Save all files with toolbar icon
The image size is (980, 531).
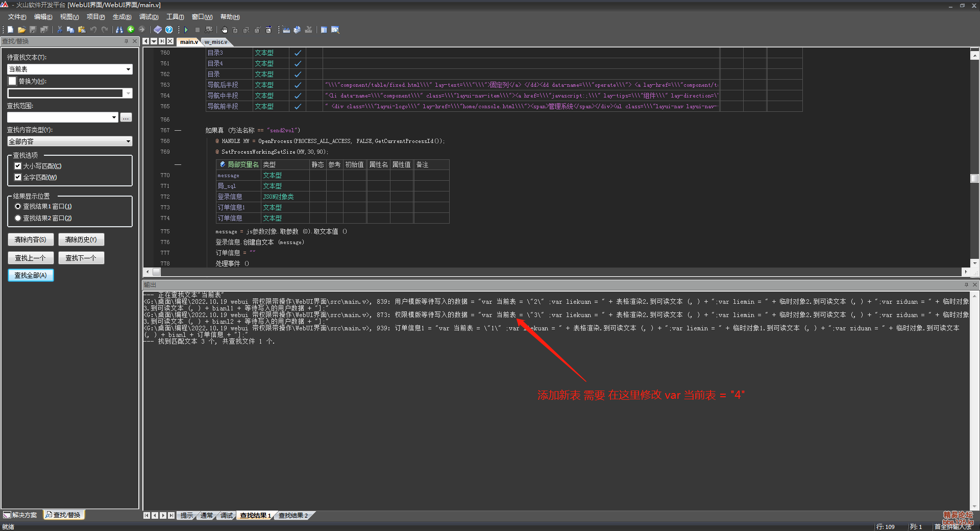click(44, 30)
